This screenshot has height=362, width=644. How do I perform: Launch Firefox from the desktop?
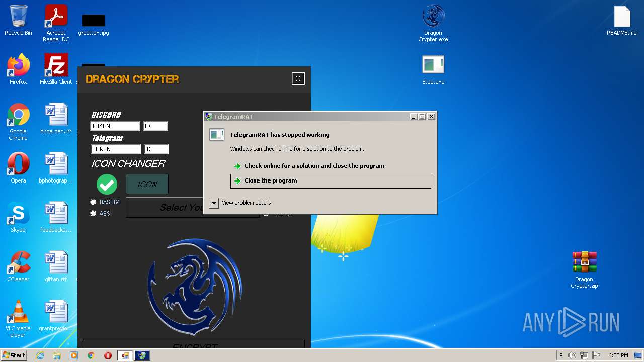[18, 69]
